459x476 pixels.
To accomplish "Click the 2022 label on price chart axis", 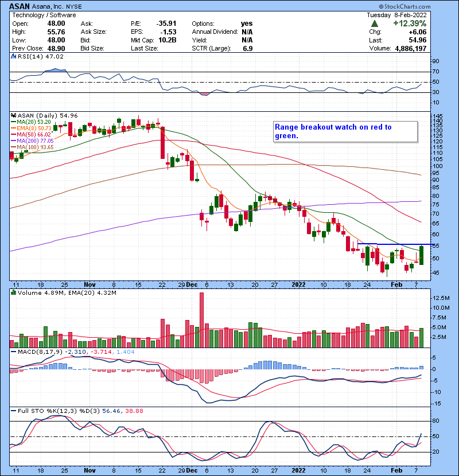I will click(298, 285).
